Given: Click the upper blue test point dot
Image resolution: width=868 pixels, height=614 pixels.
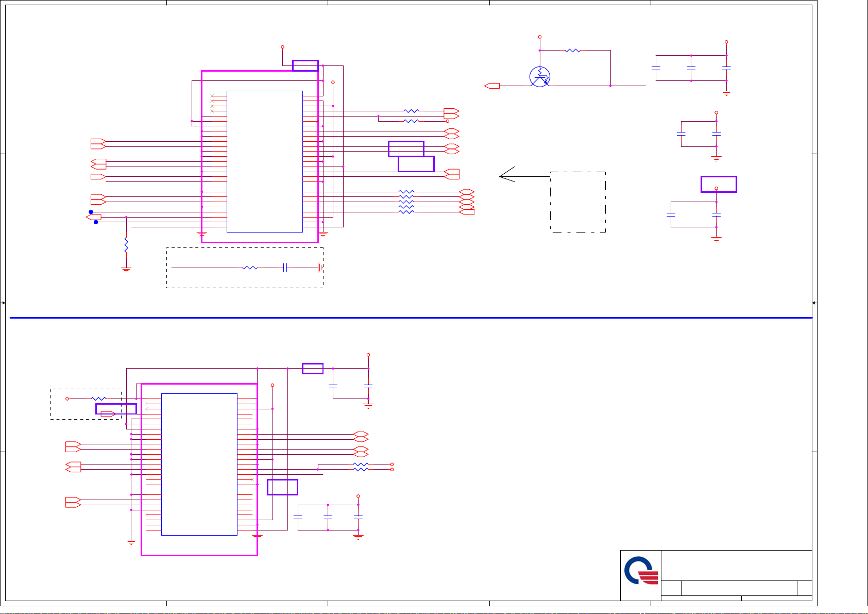Looking at the screenshot, I should pos(91,212).
